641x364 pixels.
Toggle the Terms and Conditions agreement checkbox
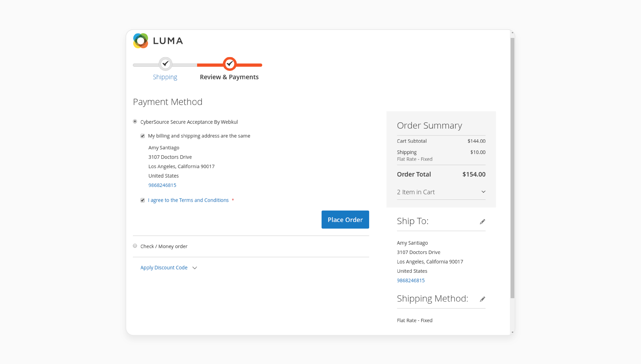coord(142,200)
